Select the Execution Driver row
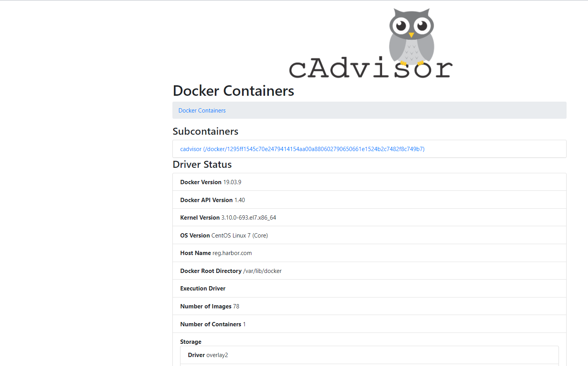This screenshot has height=366, width=588. tap(203, 288)
